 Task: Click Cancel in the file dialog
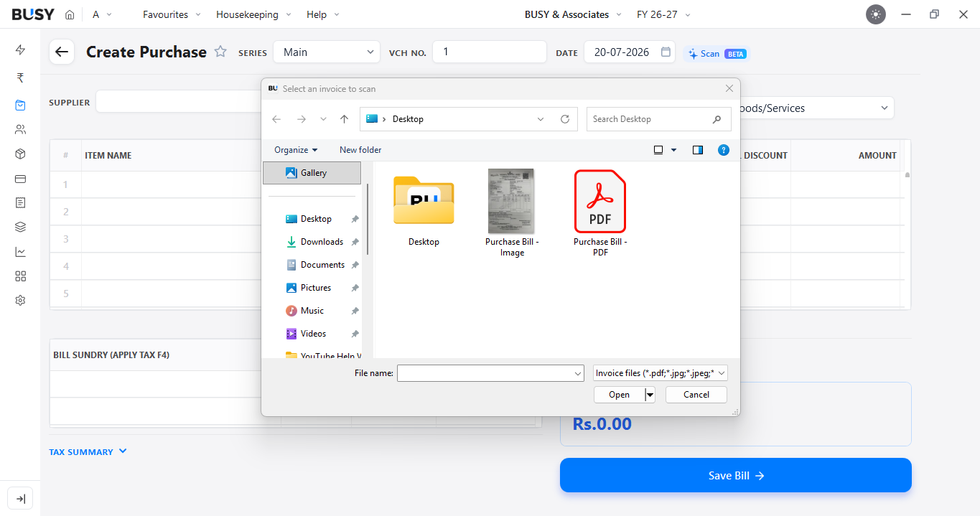point(696,395)
